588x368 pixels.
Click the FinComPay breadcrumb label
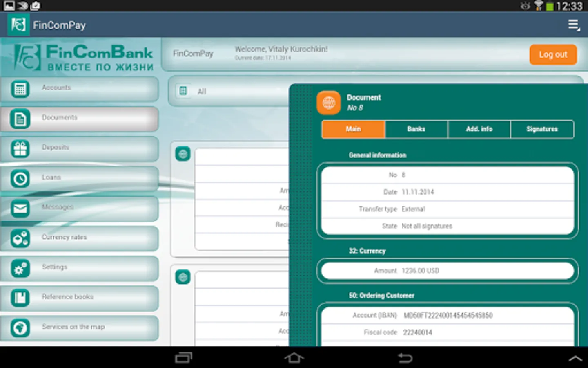click(x=193, y=54)
